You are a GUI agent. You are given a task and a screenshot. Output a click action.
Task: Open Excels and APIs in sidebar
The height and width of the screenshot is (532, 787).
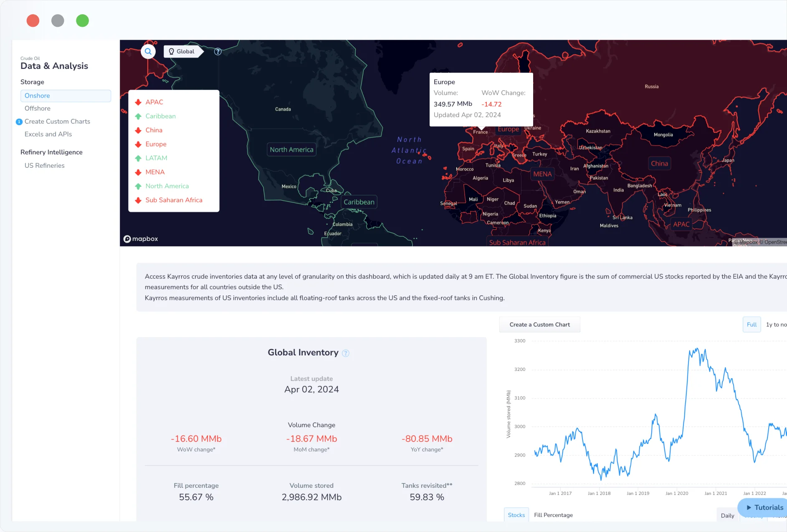coord(48,134)
